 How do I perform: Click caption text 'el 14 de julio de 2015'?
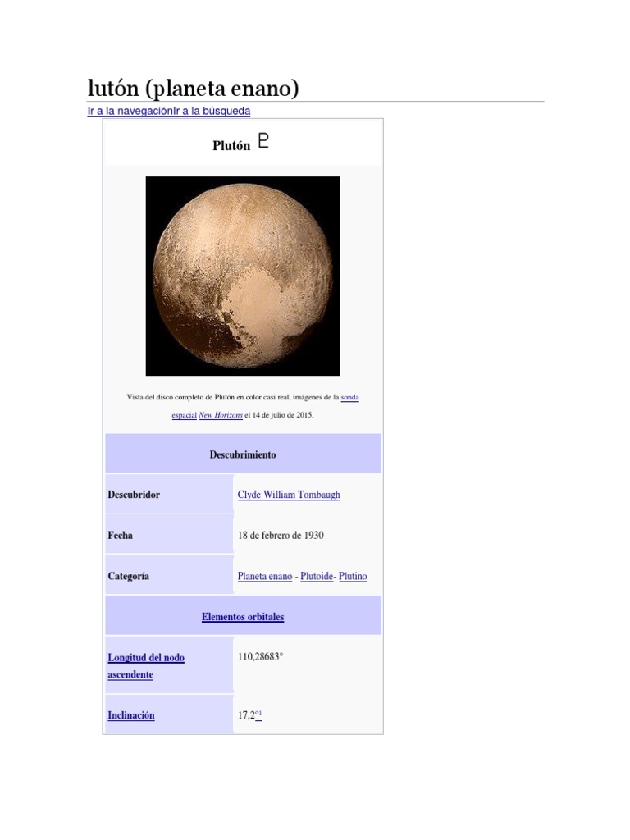coord(279,414)
